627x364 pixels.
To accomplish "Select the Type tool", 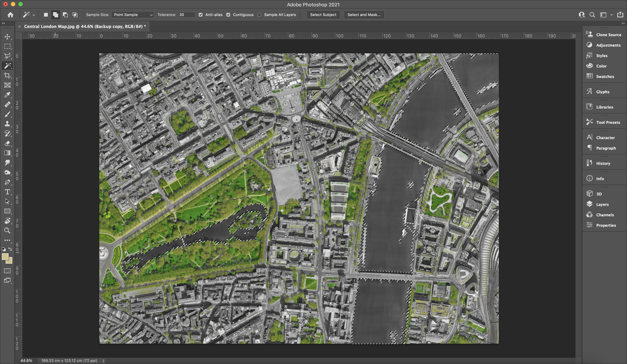I will coord(7,192).
